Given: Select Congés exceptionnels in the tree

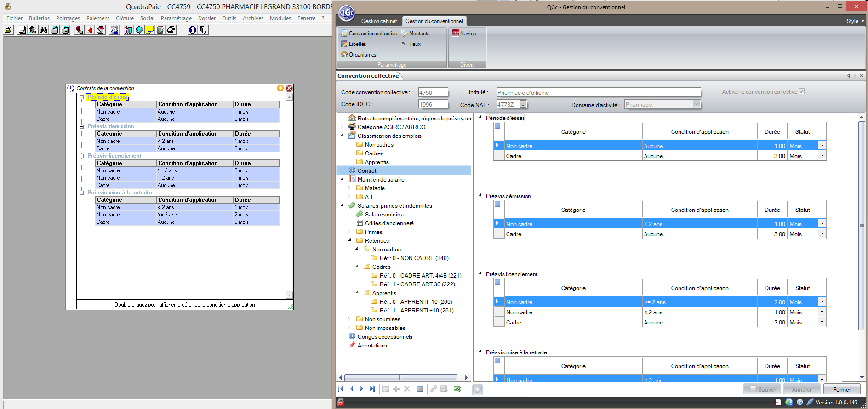Looking at the screenshot, I should coord(385,336).
